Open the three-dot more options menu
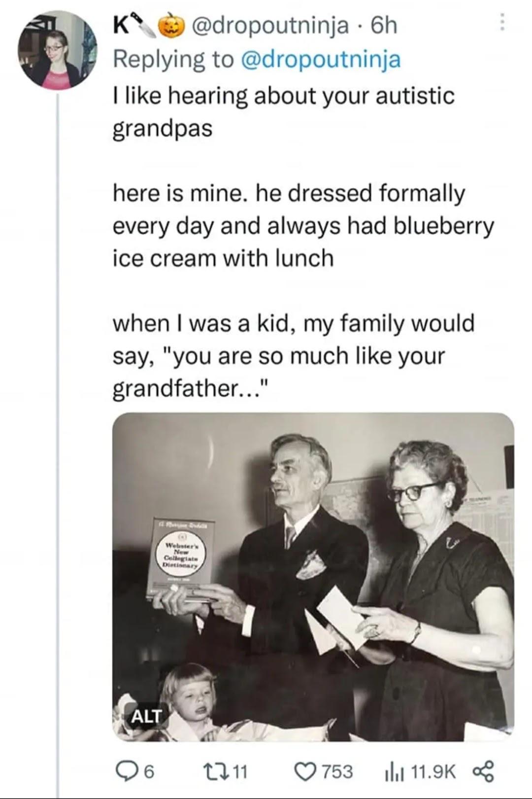The height and width of the screenshot is (799, 532). (502, 22)
